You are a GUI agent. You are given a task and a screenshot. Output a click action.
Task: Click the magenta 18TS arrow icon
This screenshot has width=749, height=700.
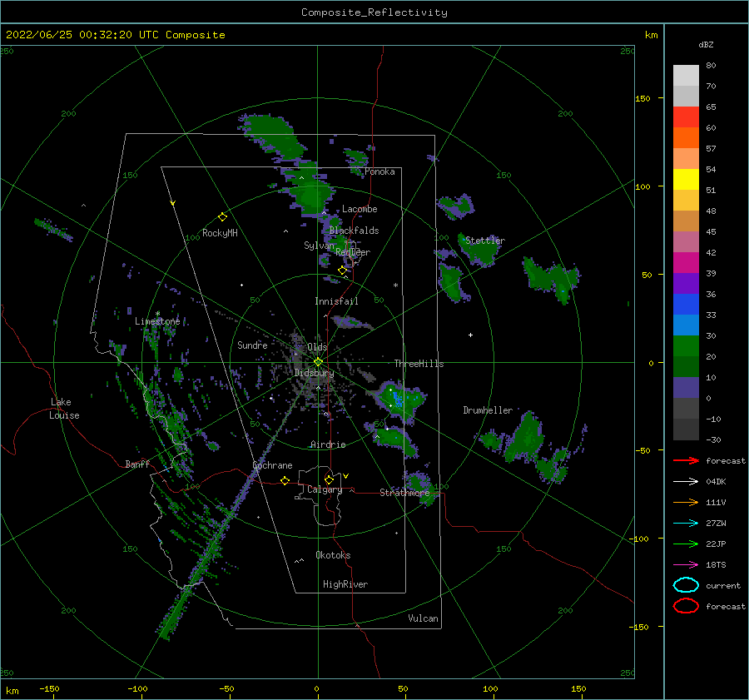[686, 565]
